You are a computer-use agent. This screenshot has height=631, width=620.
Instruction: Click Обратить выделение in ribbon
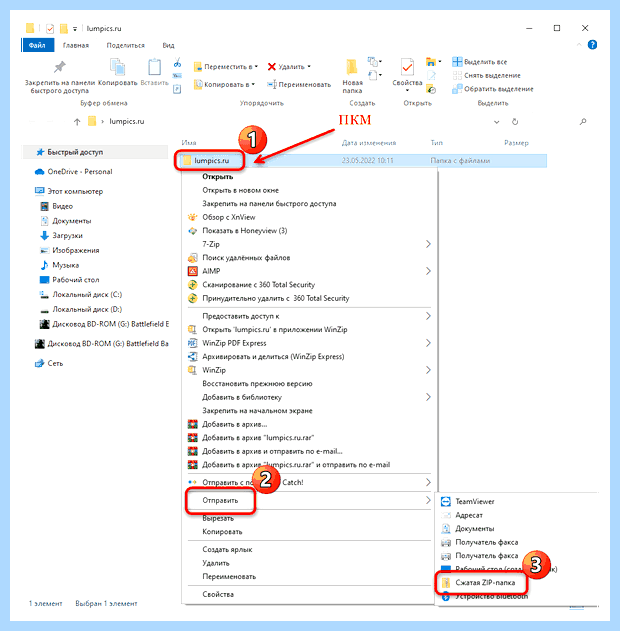coord(493,89)
